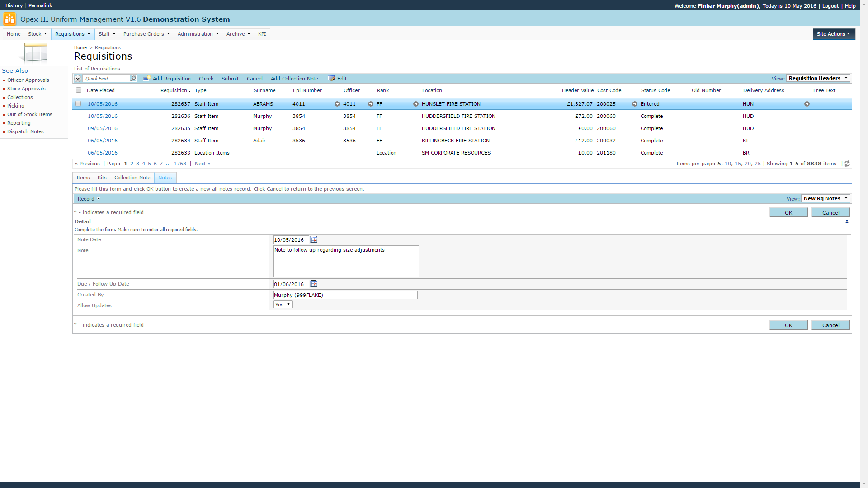The width and height of the screenshot is (868, 488).
Task: Check the row checkbox for requisition 282637
Action: click(78, 103)
